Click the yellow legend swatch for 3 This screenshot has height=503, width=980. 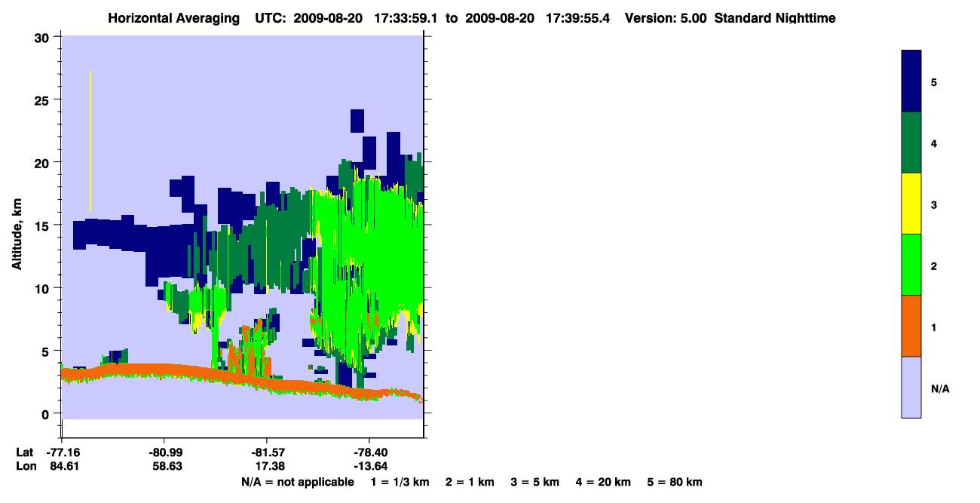coord(911,204)
